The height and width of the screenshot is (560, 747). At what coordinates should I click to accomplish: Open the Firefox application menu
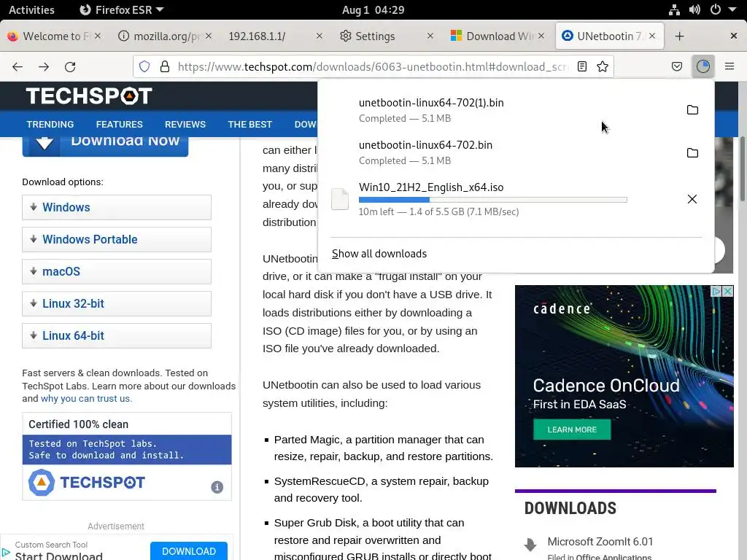pyautogui.click(x=729, y=66)
